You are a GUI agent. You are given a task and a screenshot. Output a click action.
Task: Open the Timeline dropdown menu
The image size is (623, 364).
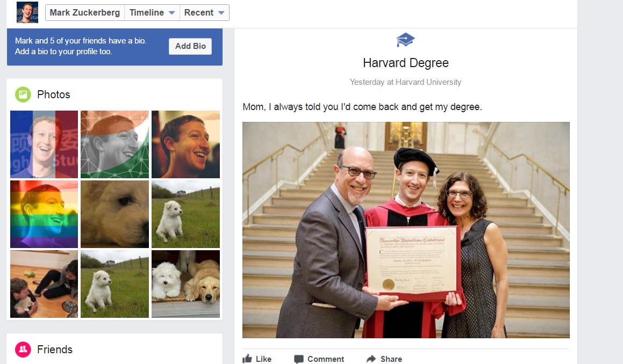152,12
